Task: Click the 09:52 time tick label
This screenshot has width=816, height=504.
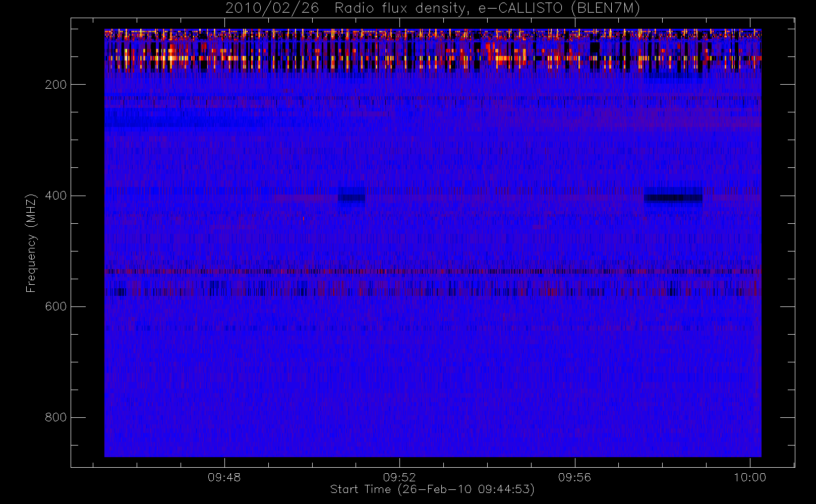Action: tap(399, 477)
